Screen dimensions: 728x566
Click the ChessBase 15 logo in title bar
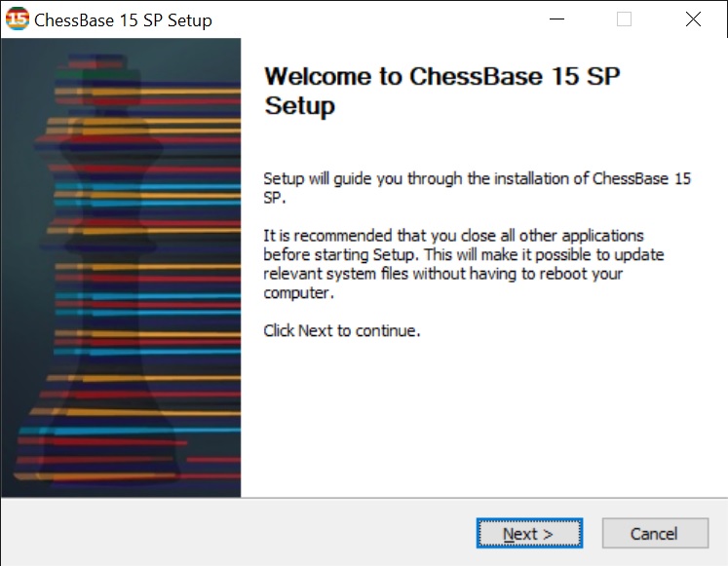[x=17, y=19]
